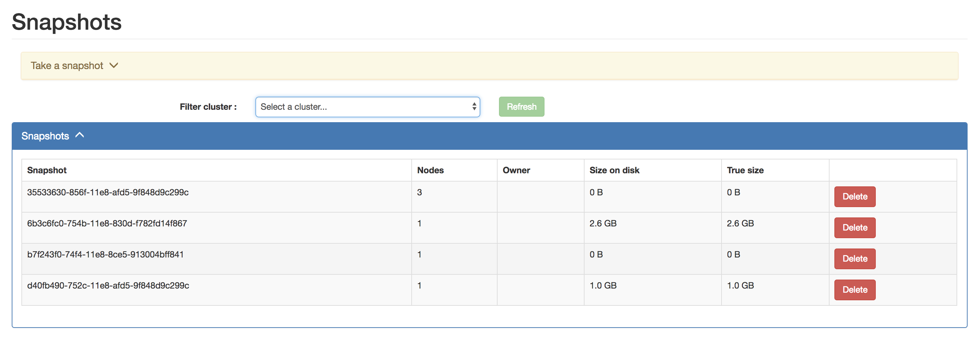Click the green Refresh button
Screen dimensions: 980x341
[521, 107]
